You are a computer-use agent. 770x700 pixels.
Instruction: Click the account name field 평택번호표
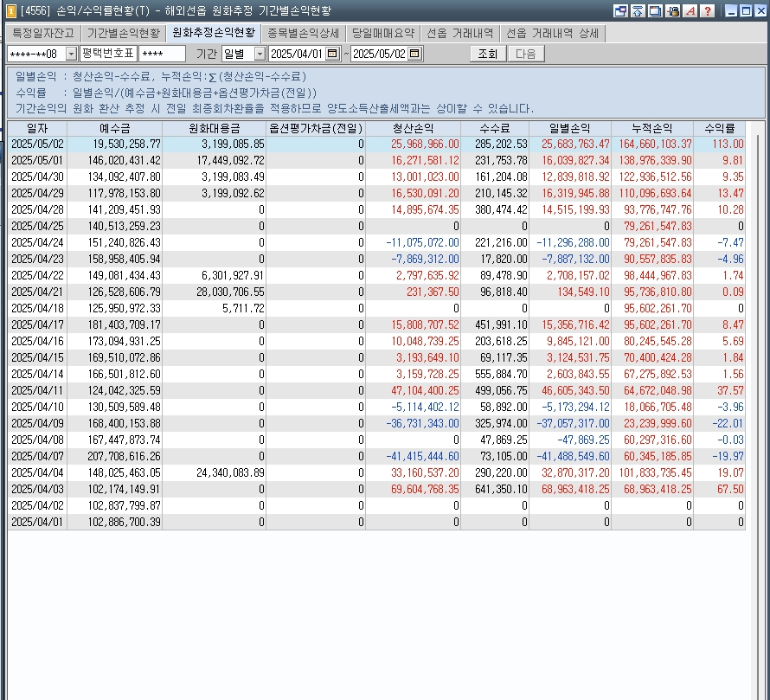[108, 54]
